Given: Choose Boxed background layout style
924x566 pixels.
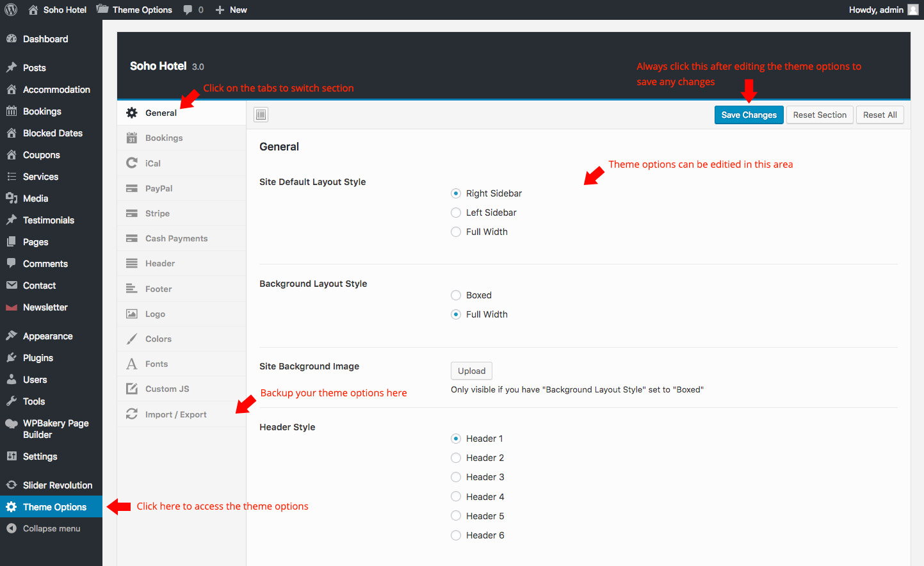Looking at the screenshot, I should (x=456, y=295).
